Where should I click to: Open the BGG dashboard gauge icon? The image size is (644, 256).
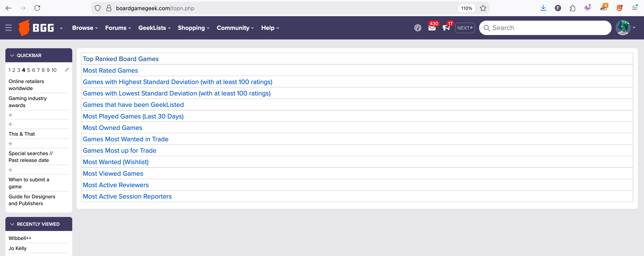pyautogui.click(x=418, y=28)
